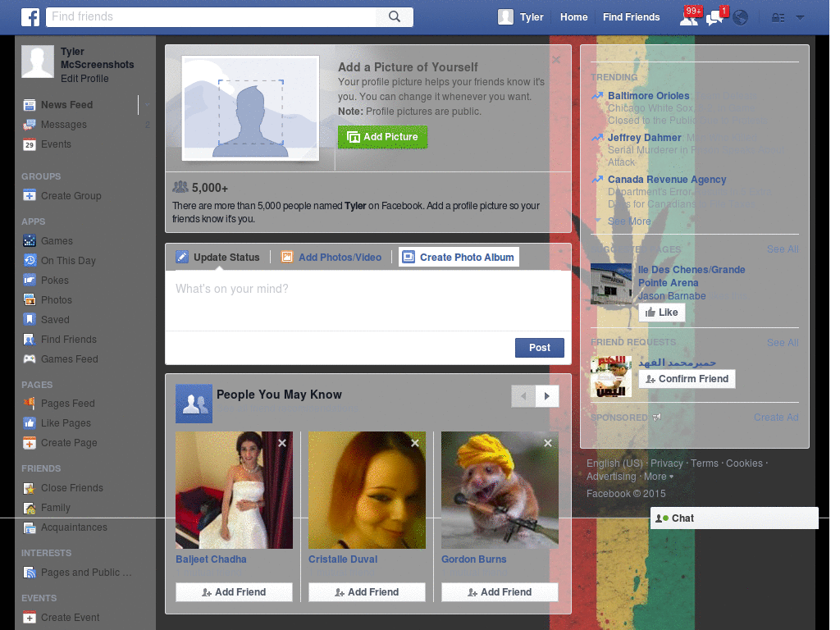Focus the Find friends search field

pos(212,16)
